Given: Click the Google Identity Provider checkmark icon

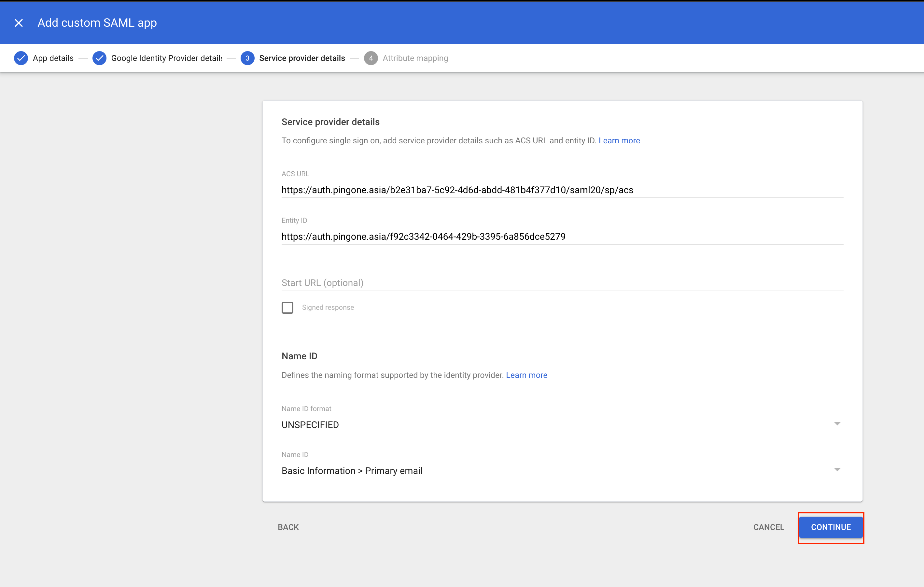Looking at the screenshot, I should (x=99, y=58).
